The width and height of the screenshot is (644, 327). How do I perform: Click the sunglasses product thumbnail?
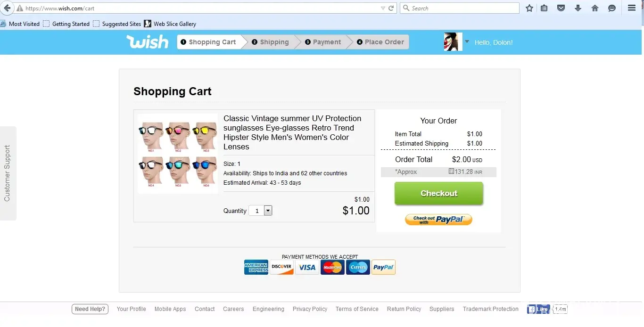(x=178, y=153)
